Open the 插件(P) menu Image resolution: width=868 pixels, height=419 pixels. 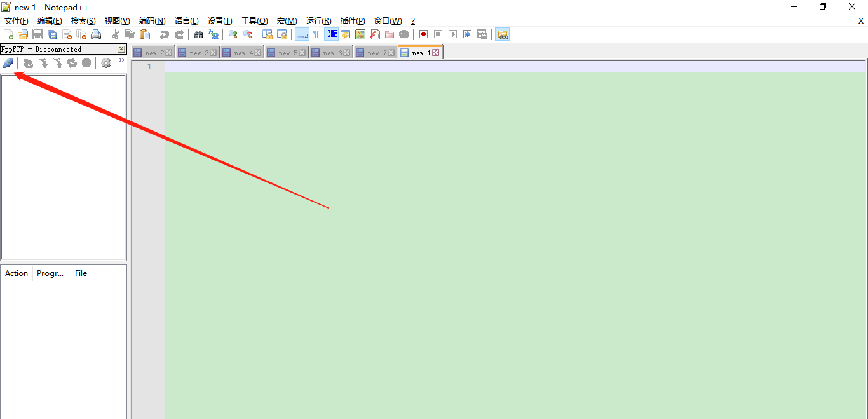click(x=353, y=21)
